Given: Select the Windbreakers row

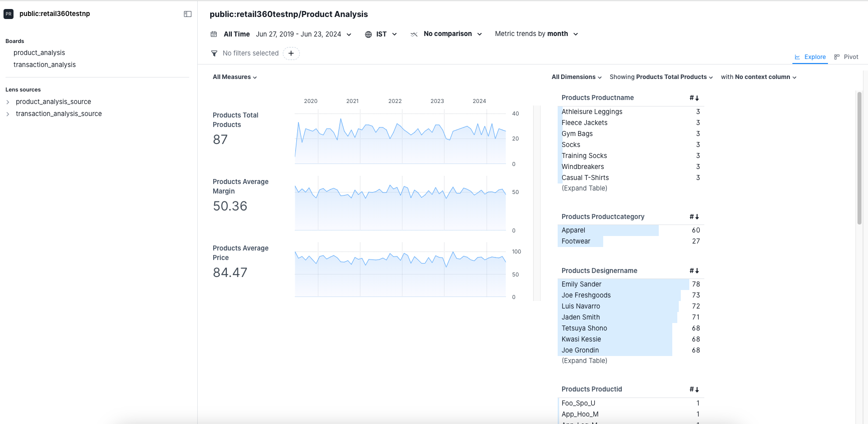Looking at the screenshot, I should 631,167.
